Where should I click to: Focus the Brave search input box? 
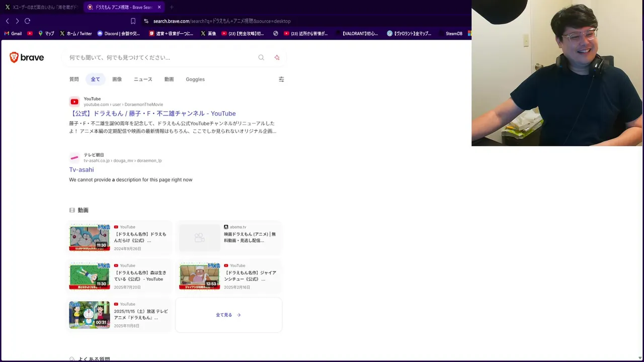point(162,57)
